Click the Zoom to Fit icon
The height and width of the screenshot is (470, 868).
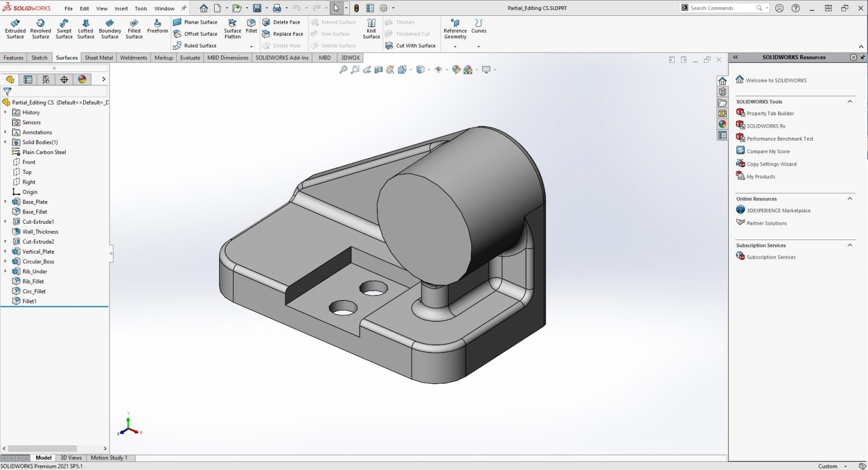[342, 69]
